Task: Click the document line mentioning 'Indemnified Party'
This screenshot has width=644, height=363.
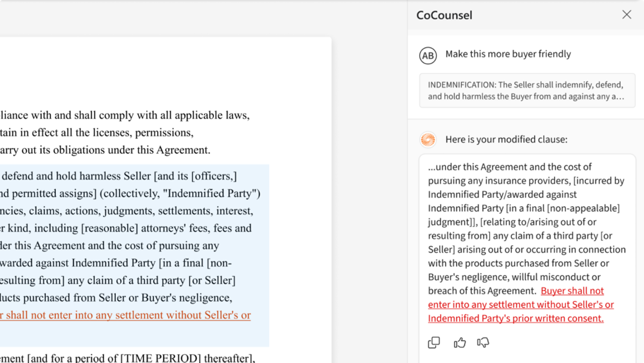Action: click(x=130, y=193)
